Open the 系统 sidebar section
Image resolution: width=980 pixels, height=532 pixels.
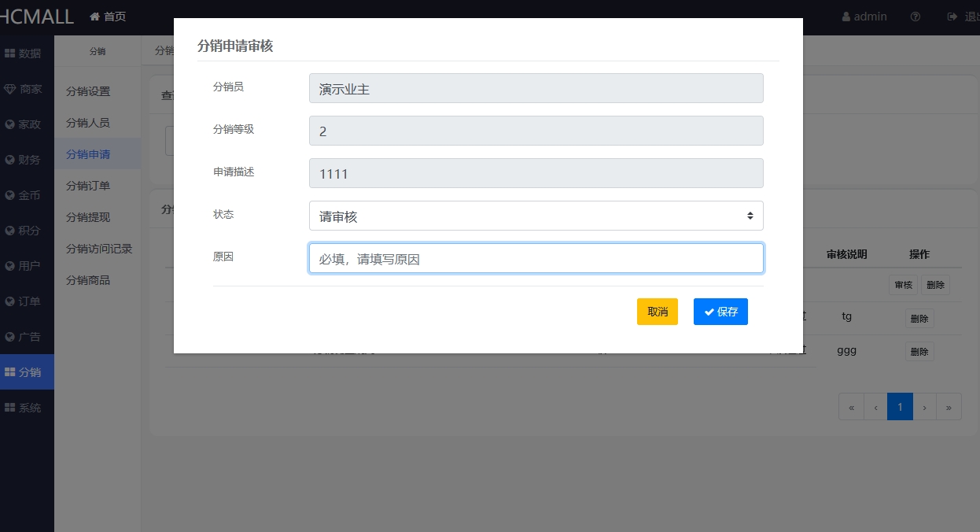23,408
